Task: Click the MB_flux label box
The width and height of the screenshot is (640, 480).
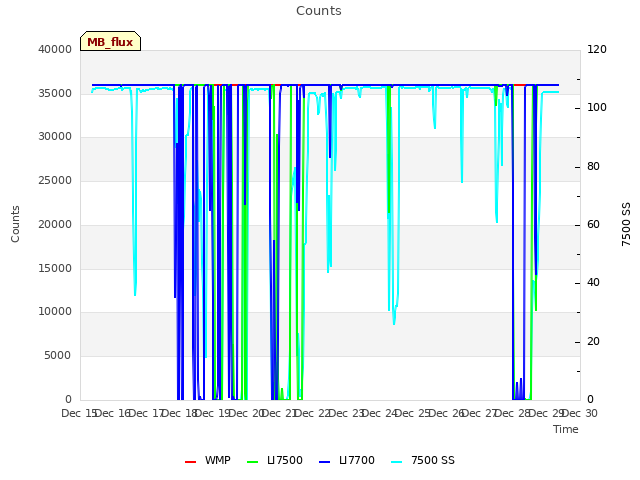Action: [110, 41]
